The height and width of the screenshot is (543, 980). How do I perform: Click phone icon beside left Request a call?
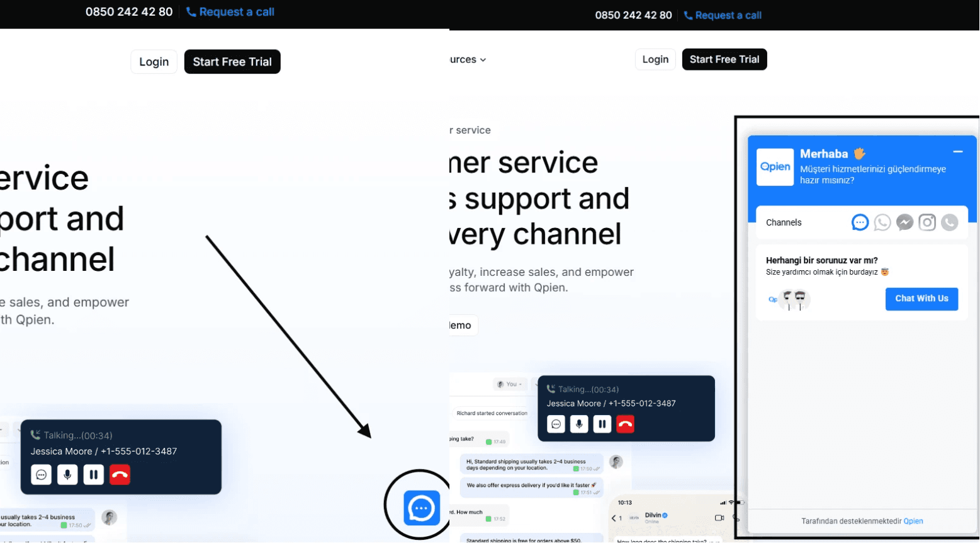(191, 12)
